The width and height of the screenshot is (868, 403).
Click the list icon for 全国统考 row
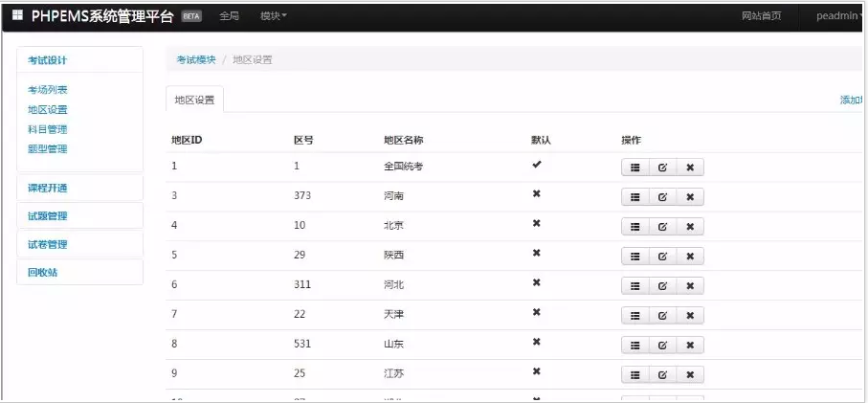[634, 168]
